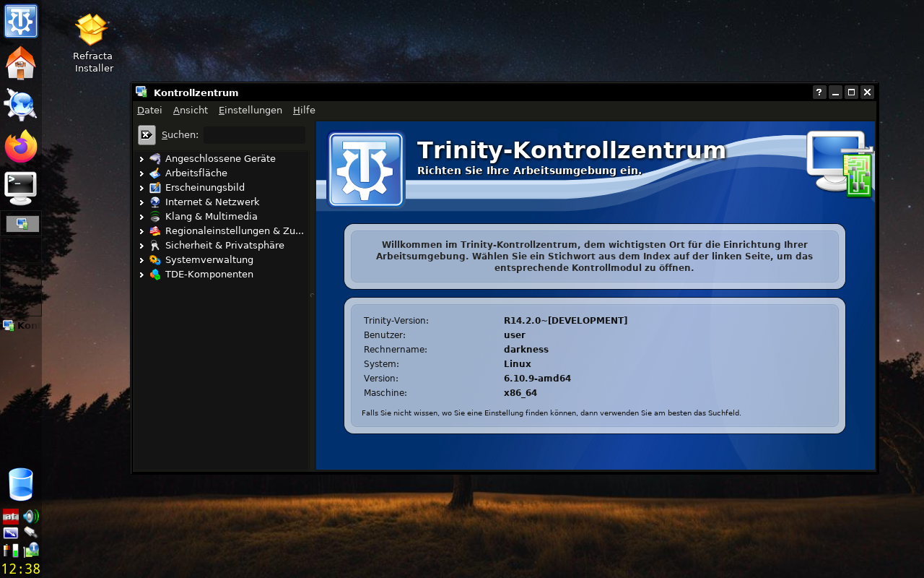Open the Datei menu
The width and height of the screenshot is (924, 578).
pyautogui.click(x=149, y=111)
